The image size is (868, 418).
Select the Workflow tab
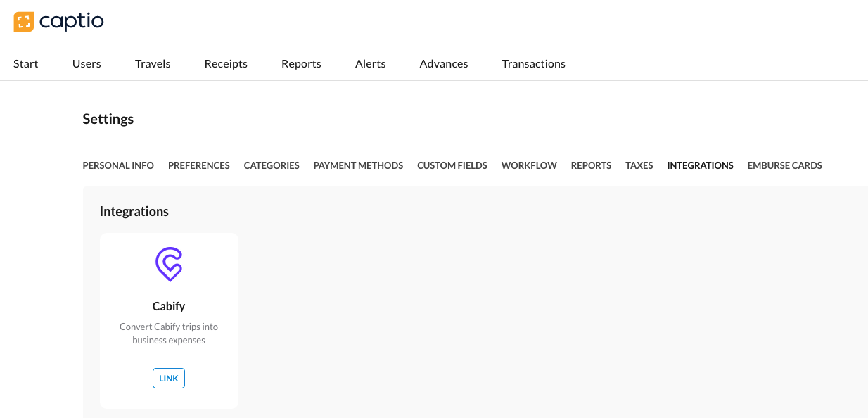tap(529, 165)
